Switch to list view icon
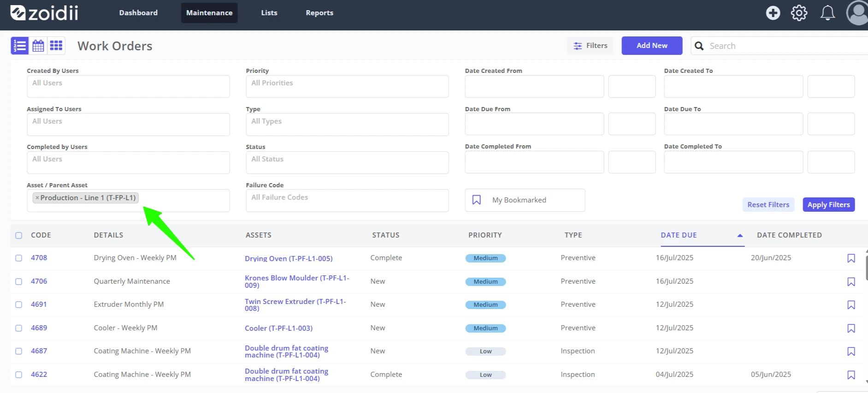 20,46
